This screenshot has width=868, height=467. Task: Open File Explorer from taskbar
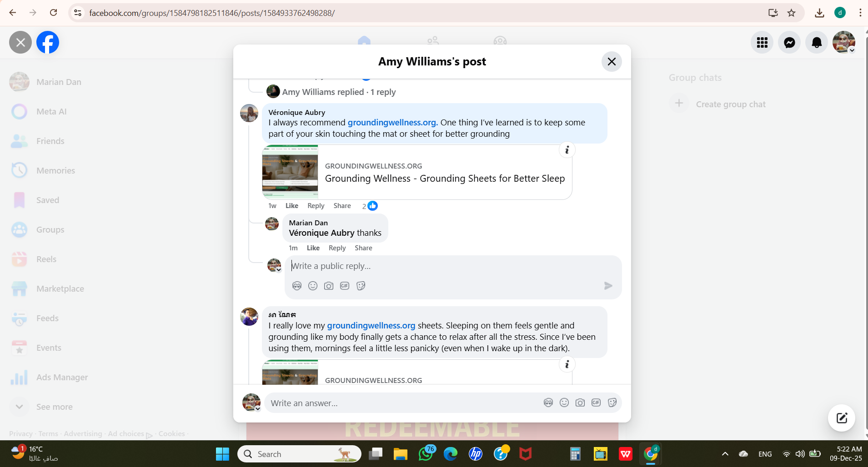click(400, 454)
